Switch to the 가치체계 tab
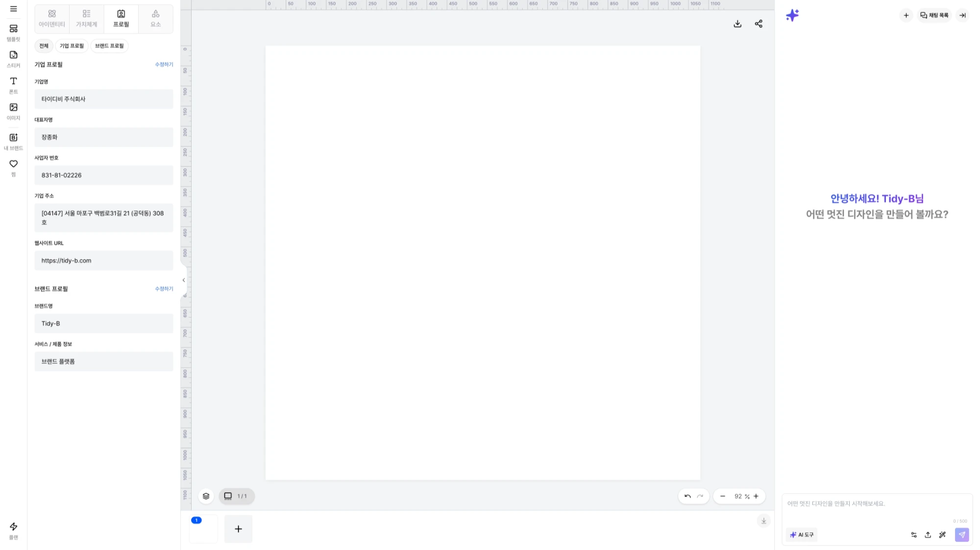 [86, 19]
